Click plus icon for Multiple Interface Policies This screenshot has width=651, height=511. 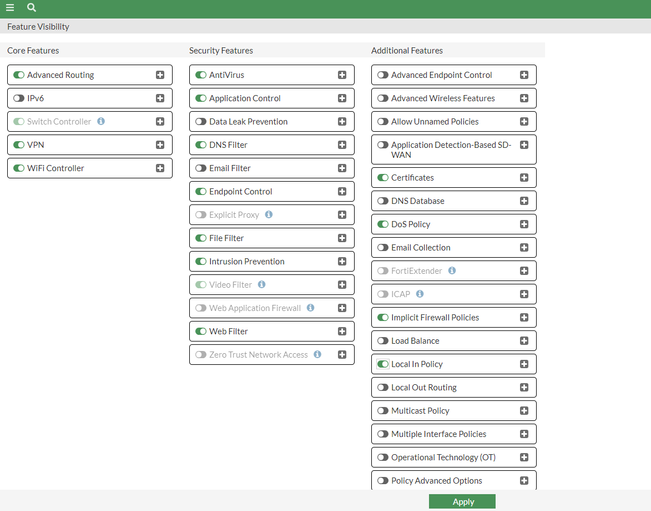tap(524, 434)
